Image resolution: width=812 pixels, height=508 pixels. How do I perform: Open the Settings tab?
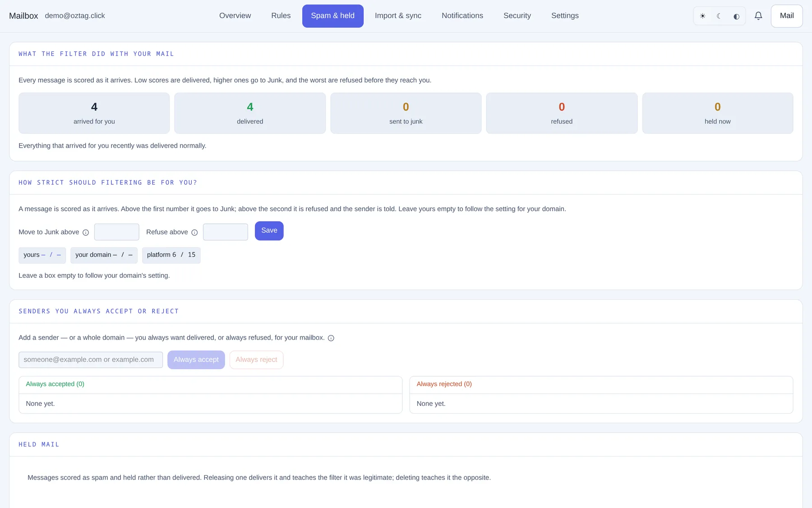click(x=565, y=16)
